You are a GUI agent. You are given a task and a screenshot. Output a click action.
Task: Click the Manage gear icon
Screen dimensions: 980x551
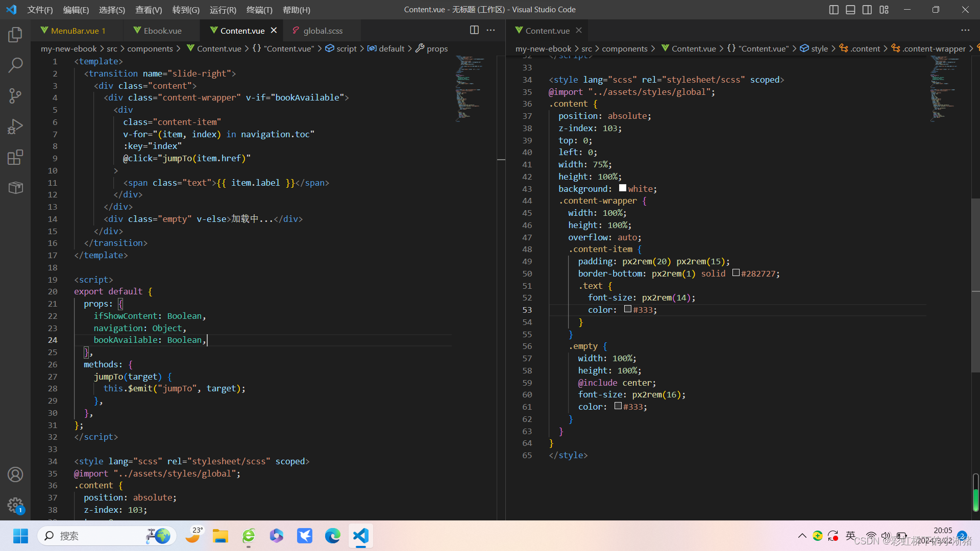tap(15, 505)
